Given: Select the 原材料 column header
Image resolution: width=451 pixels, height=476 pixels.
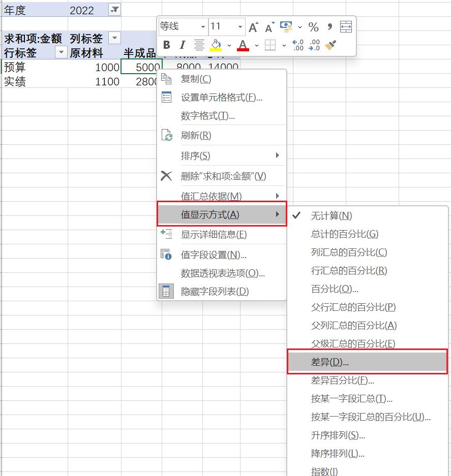Looking at the screenshot, I should [94, 52].
